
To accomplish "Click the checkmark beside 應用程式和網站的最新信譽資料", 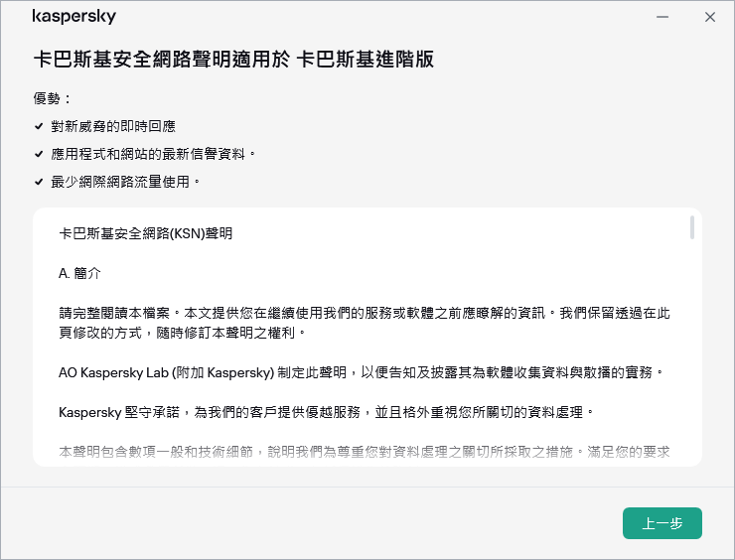I will click(x=39, y=155).
